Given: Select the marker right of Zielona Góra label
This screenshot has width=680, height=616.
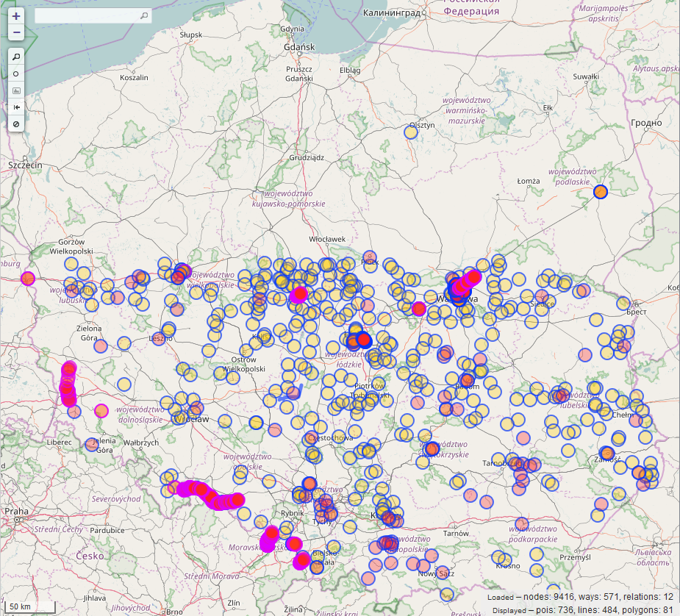Looking at the screenshot, I should [x=101, y=345].
